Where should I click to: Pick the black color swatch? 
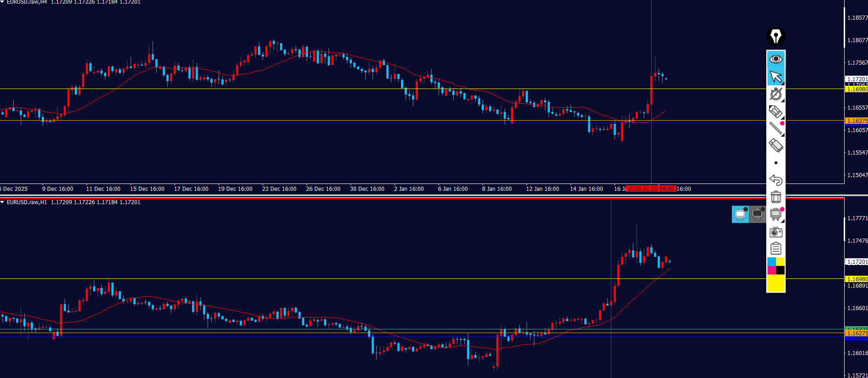(780, 270)
